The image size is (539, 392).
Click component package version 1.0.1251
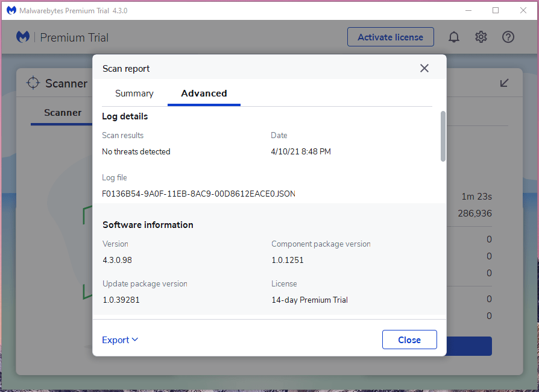point(288,260)
